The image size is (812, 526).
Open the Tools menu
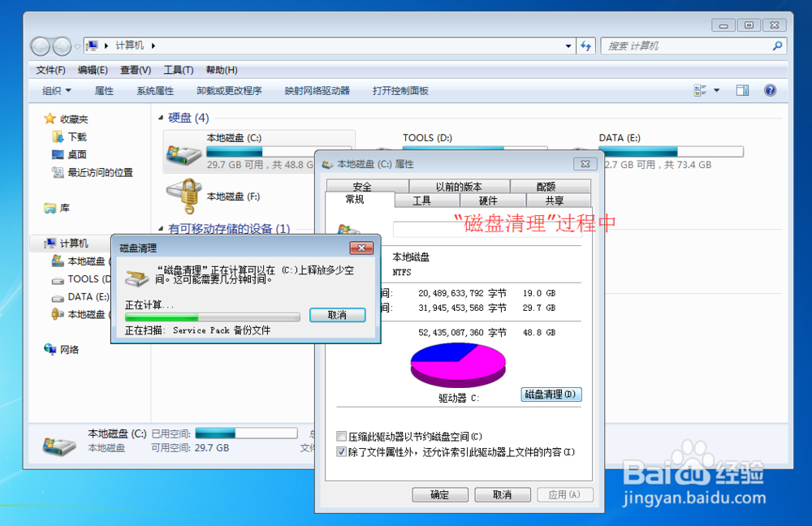[x=179, y=70]
